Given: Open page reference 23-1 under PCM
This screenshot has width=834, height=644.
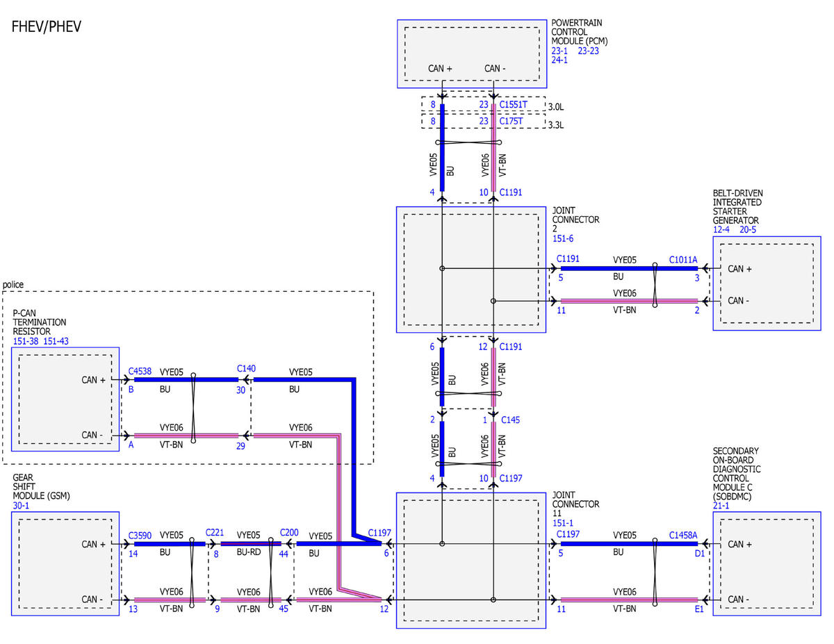Looking at the screenshot, I should tap(560, 51).
